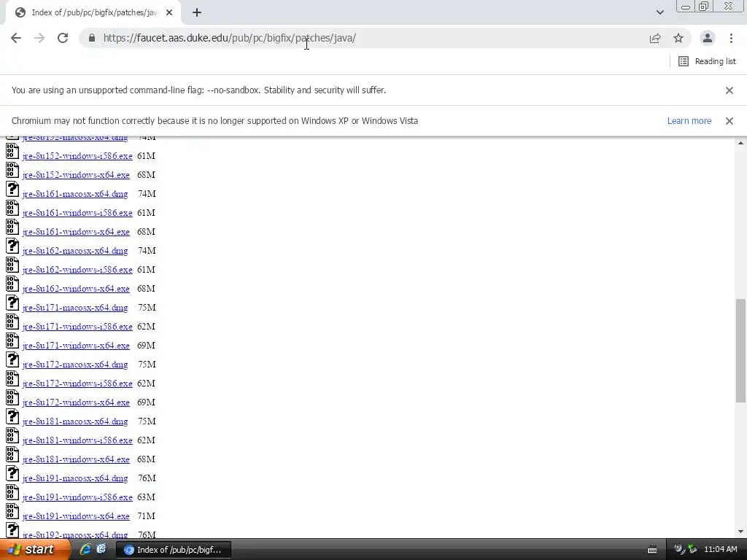This screenshot has width=747, height=560.
Task: Click binary file icon beside jre-8u172-windows-i586.exe
Action: tap(12, 379)
